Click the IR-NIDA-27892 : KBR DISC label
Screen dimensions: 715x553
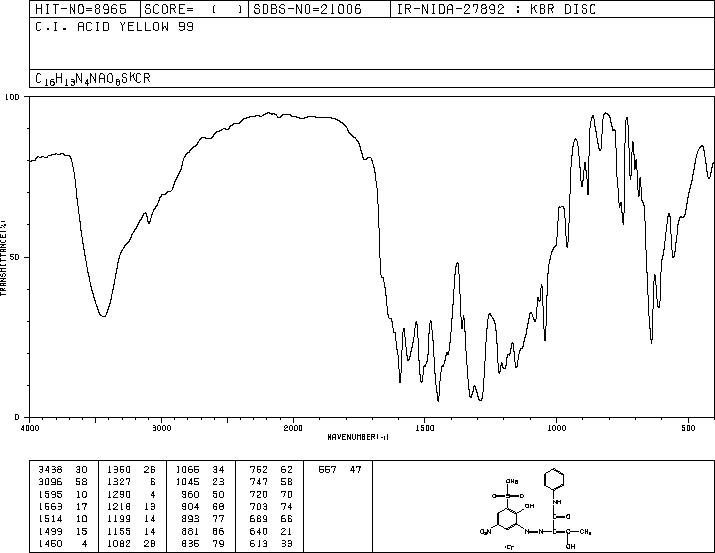click(496, 9)
